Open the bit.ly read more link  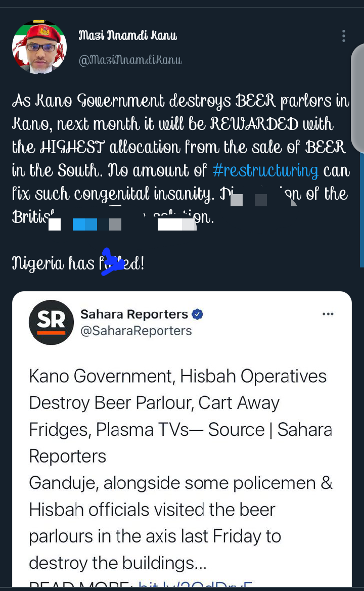pos(195,585)
